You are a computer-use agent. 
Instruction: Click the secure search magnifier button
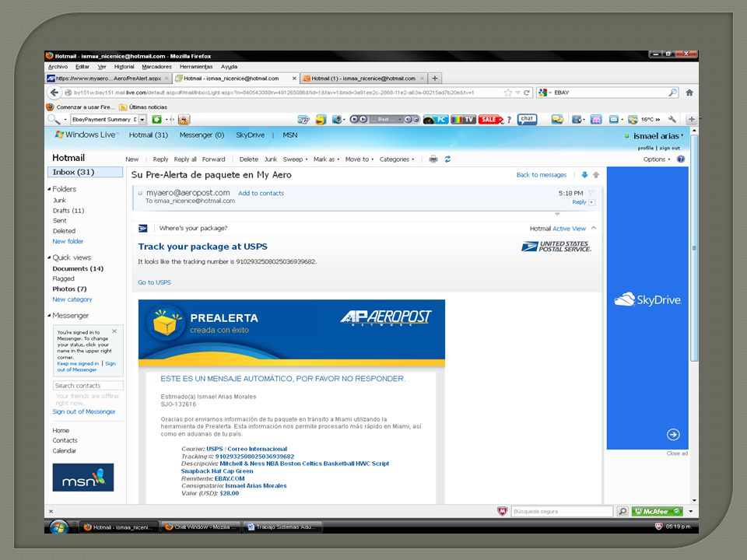(x=622, y=511)
